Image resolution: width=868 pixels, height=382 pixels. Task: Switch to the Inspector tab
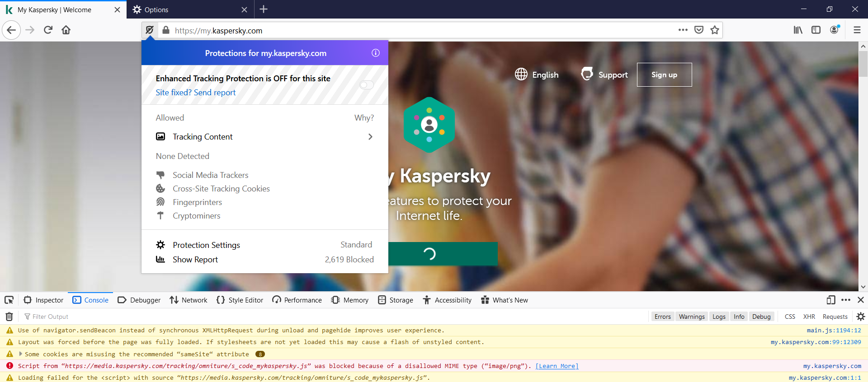(x=43, y=300)
